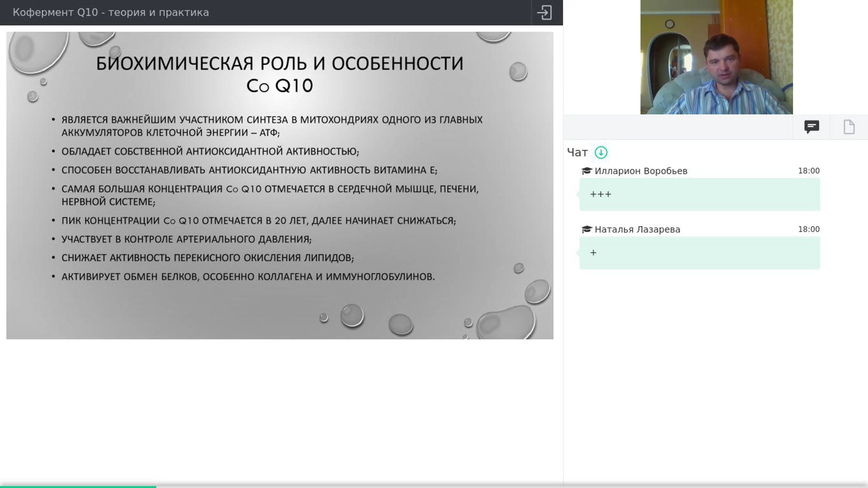The image size is (868, 488).
Task: Click the slide heading Биохимическая роль
Action: coord(280,75)
